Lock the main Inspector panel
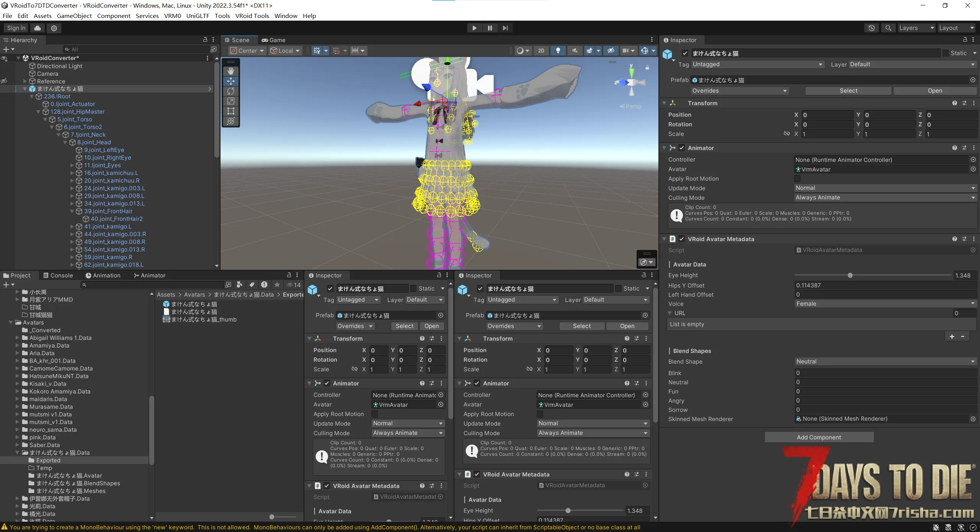 (965, 40)
